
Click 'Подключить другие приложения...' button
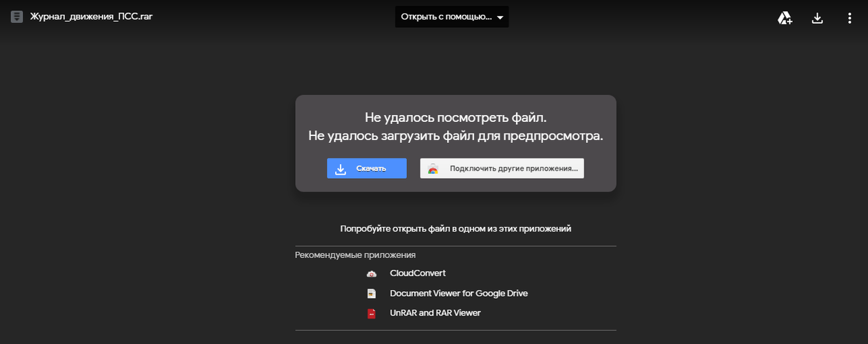pos(502,169)
